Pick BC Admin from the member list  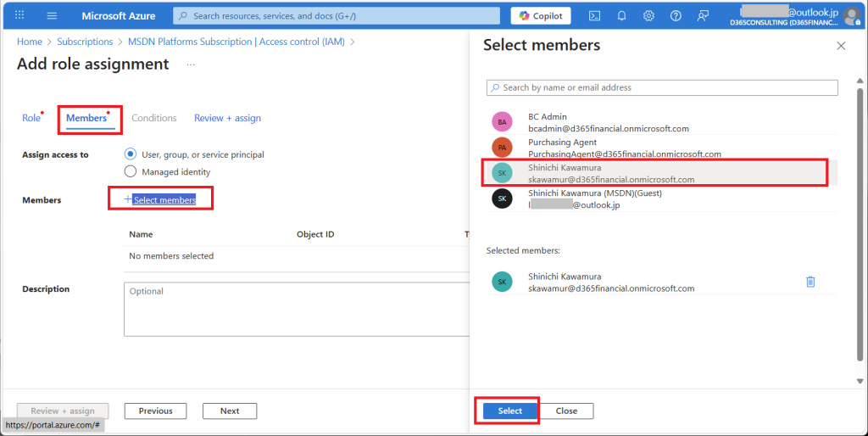point(608,122)
